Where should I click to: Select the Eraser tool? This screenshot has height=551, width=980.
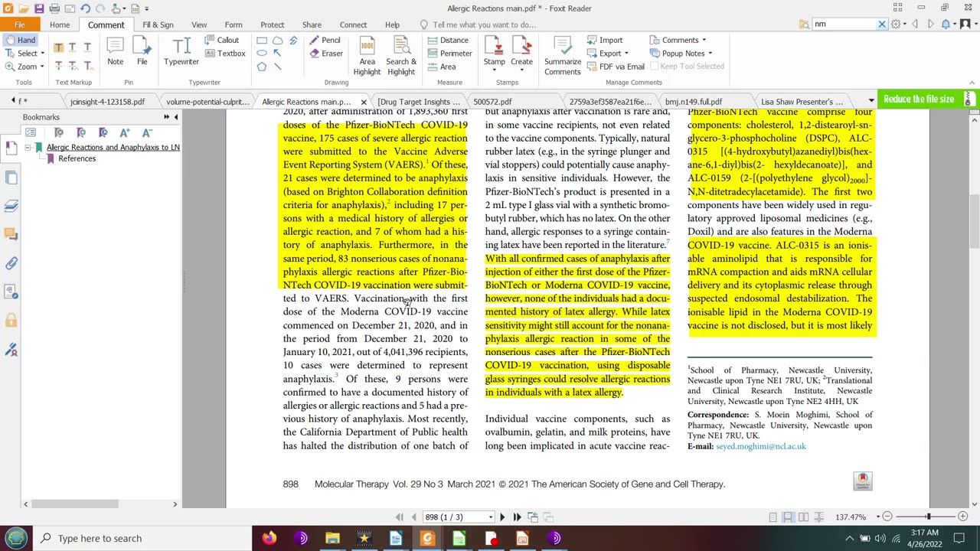pos(326,54)
